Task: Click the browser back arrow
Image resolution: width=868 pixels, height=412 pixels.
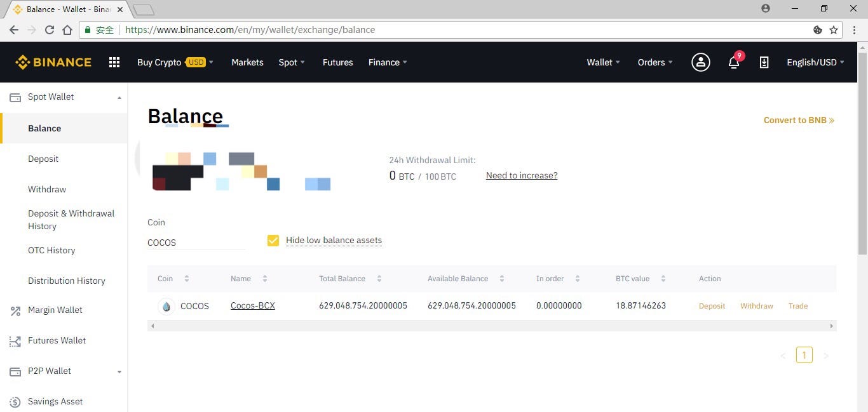Action: click(14, 30)
